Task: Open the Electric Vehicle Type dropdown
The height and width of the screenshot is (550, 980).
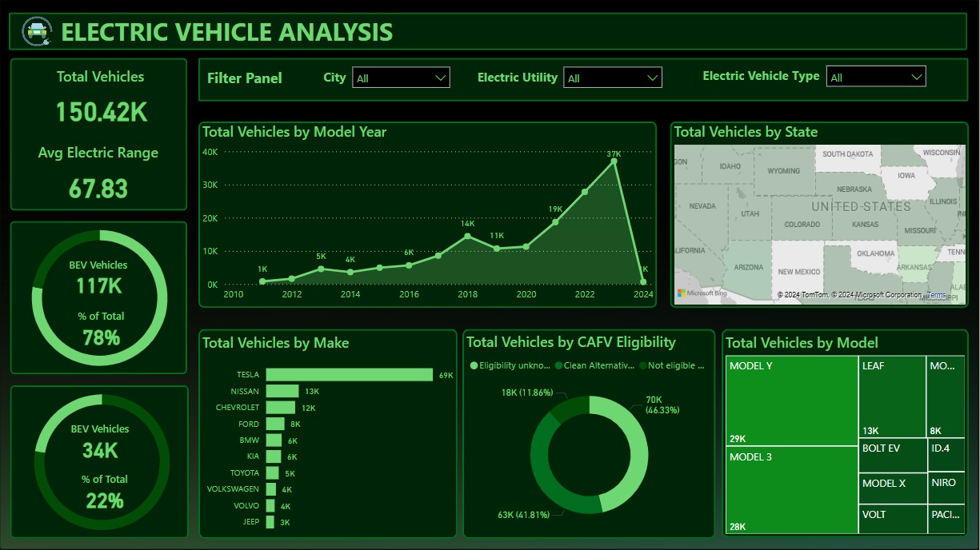Action: (x=875, y=77)
